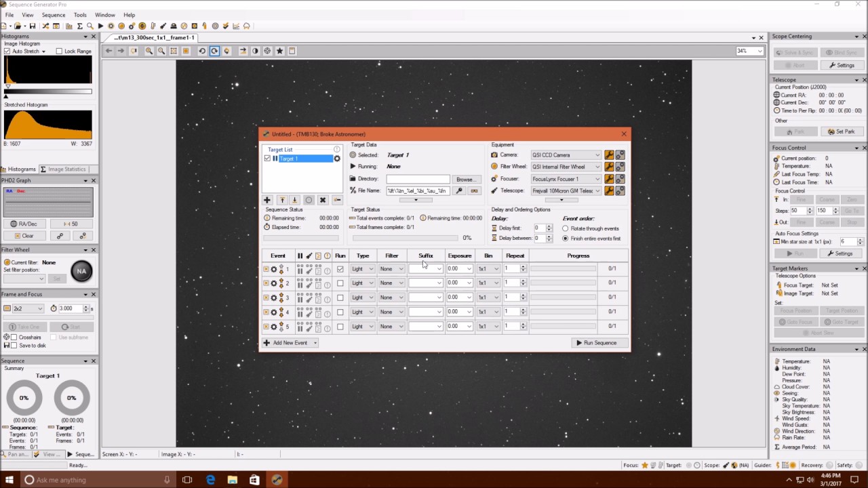Connect the Telescope using its connect icon
This screenshot has height=488, width=868.
(620, 191)
